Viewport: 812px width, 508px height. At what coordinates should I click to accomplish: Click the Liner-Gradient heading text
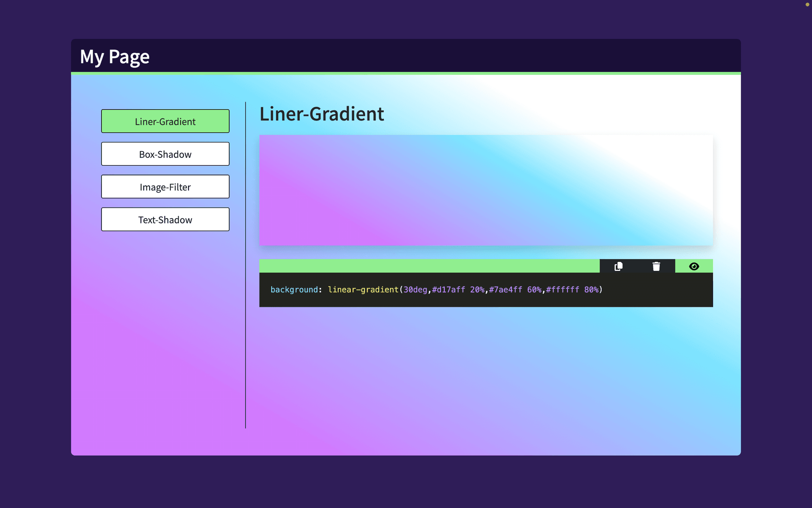[x=322, y=114]
